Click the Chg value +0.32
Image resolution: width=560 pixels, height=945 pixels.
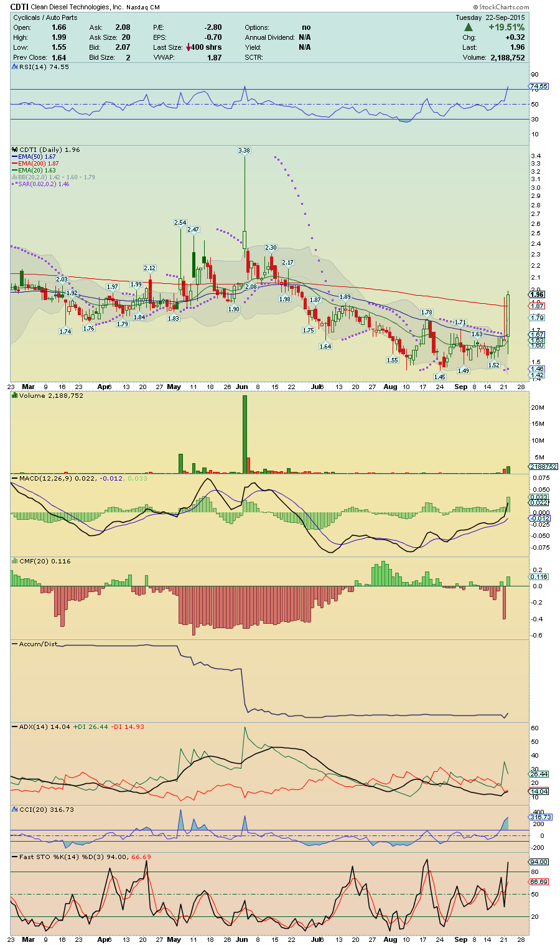515,37
